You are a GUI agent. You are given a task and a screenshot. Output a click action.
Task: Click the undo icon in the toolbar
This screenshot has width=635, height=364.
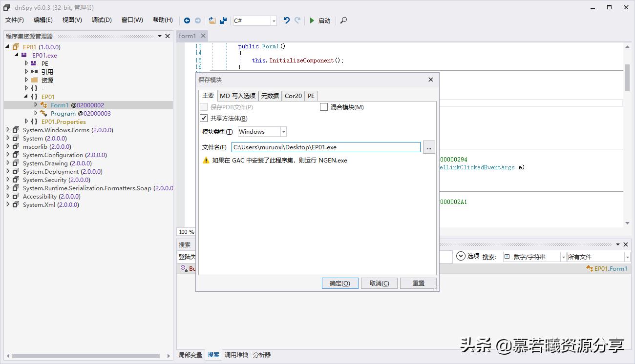point(286,20)
